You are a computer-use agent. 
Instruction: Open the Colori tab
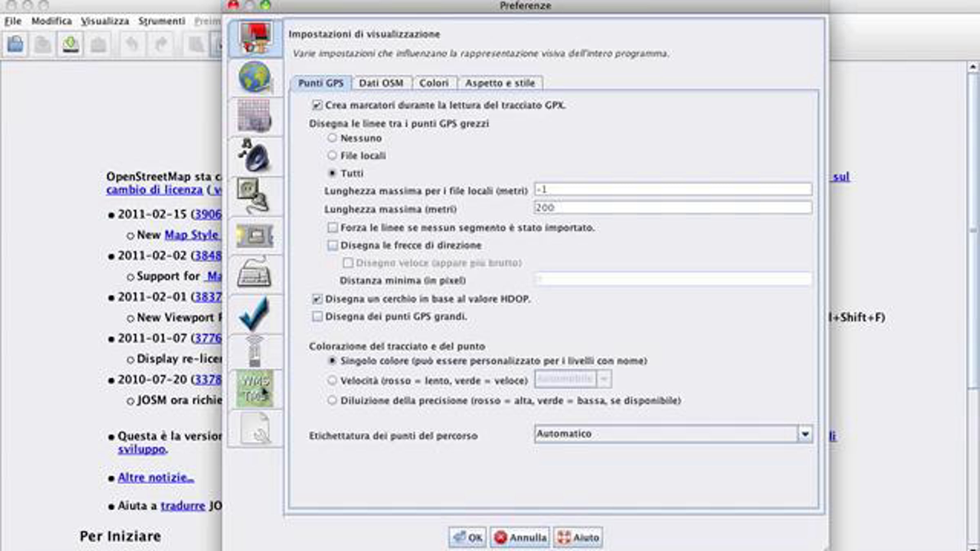point(434,83)
